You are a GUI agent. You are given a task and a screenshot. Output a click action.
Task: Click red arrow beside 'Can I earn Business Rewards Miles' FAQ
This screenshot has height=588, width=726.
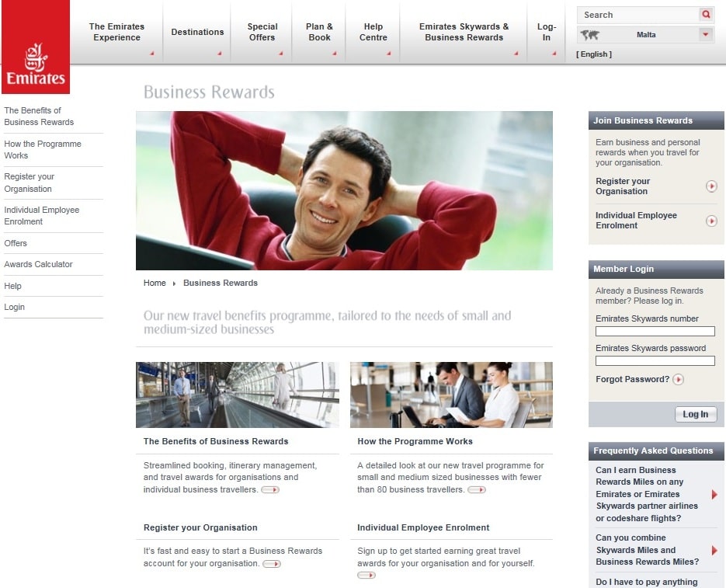pyautogui.click(x=714, y=495)
